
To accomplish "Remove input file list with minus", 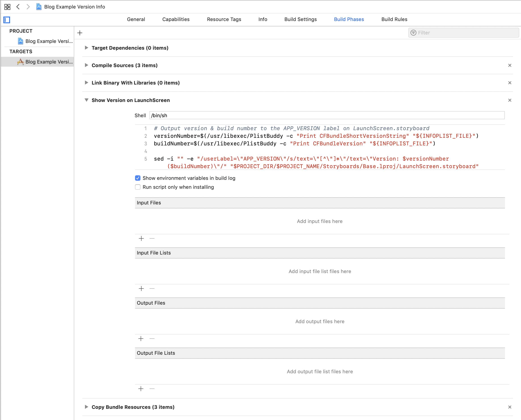I will click(152, 289).
